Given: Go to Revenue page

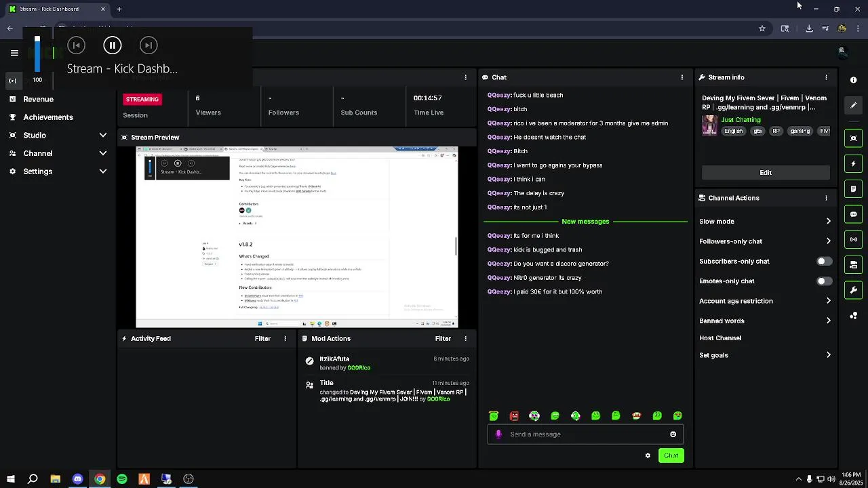Looking at the screenshot, I should [x=38, y=99].
